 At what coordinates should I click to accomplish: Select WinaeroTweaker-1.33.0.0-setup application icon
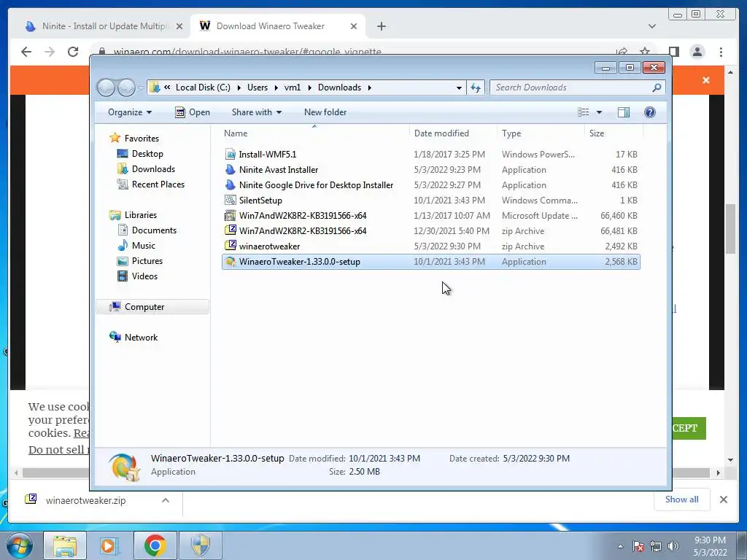[x=230, y=262]
